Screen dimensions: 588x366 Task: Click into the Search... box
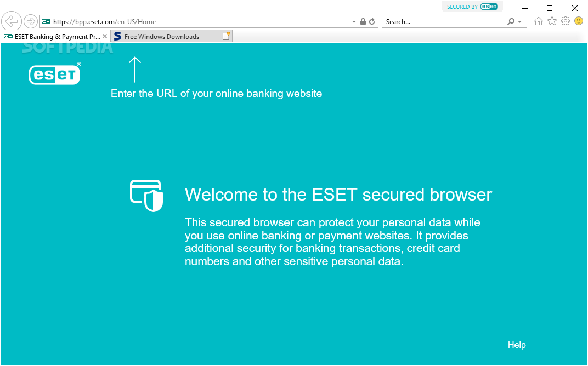(x=444, y=22)
